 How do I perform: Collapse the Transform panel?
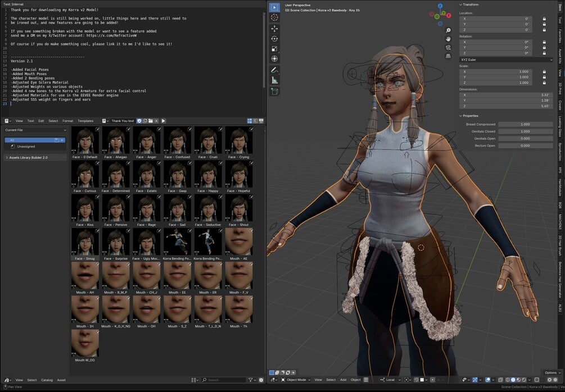click(469, 4)
